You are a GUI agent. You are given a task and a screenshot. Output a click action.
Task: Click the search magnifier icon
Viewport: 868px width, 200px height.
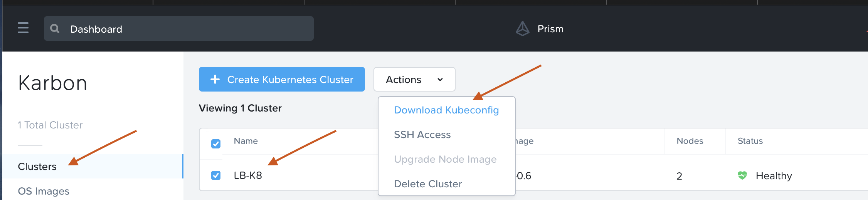[x=55, y=28]
